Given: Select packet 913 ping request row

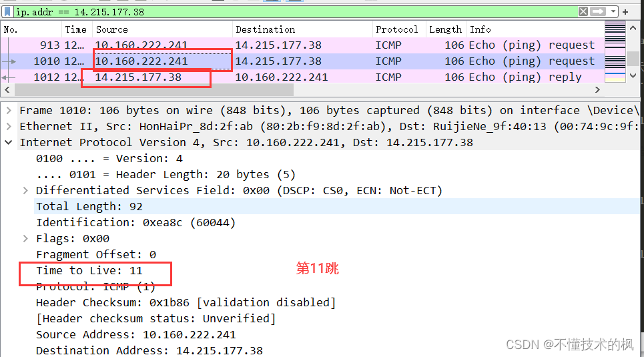Looking at the screenshot, I should [x=302, y=45].
